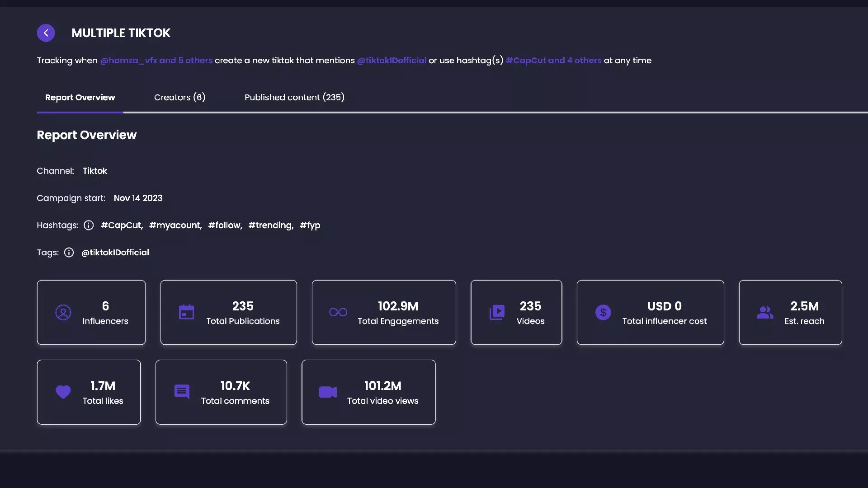The height and width of the screenshot is (488, 868).
Task: Click the info icon next to Hashtags
Action: [89, 225]
